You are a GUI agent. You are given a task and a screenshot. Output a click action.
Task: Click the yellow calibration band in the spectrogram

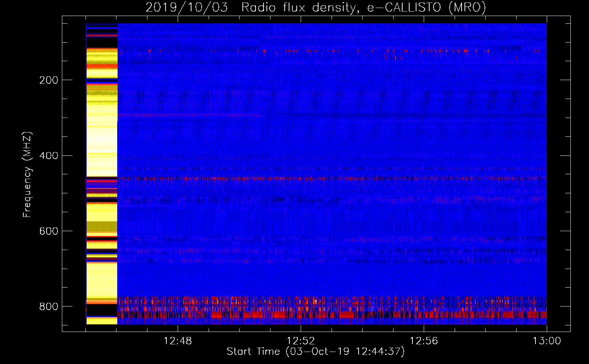[102, 174]
